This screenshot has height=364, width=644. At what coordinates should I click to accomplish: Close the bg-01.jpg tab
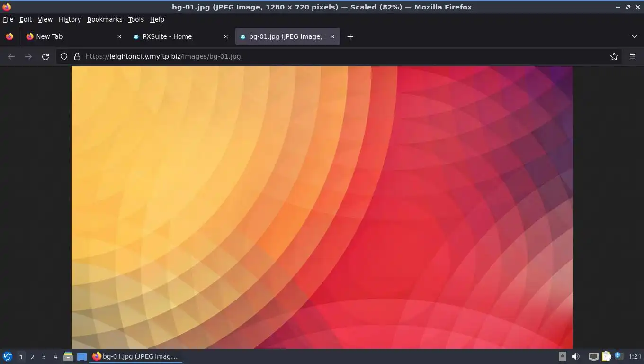[x=332, y=36]
